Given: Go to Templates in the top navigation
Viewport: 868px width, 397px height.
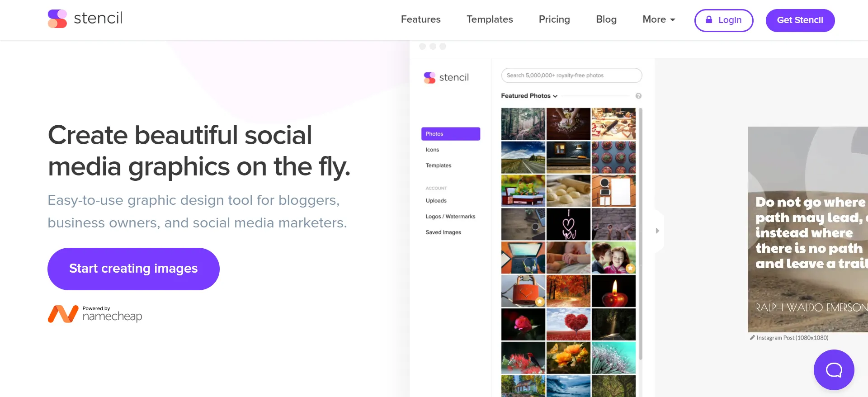Looking at the screenshot, I should tap(490, 19).
